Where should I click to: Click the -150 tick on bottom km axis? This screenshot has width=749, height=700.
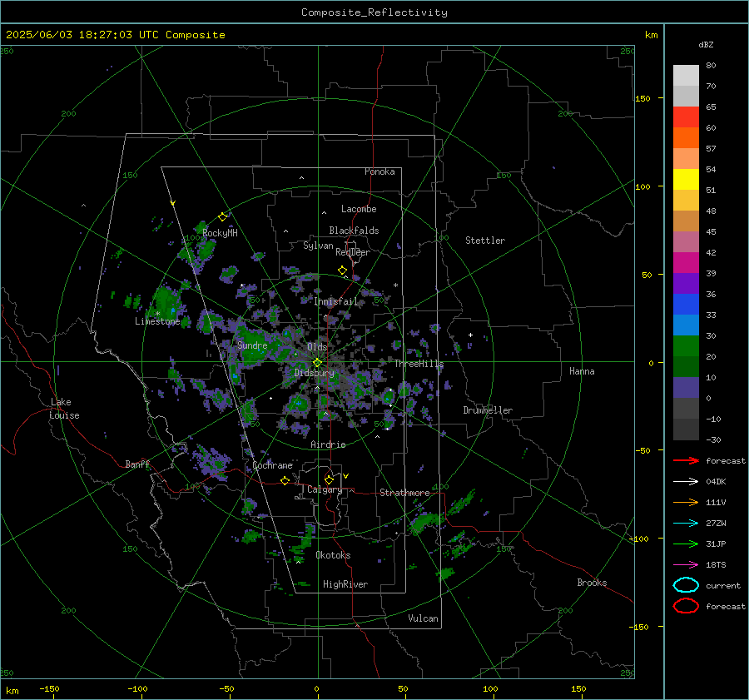(x=49, y=688)
